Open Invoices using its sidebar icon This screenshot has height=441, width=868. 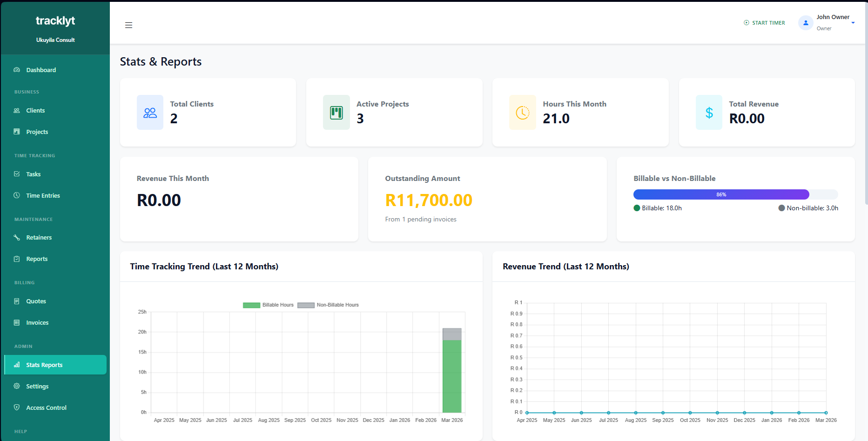click(17, 322)
